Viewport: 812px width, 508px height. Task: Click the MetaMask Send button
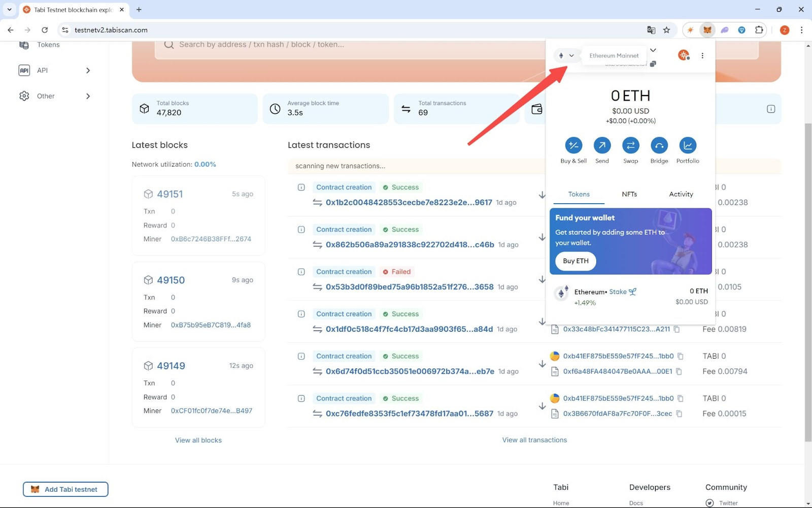[602, 146]
